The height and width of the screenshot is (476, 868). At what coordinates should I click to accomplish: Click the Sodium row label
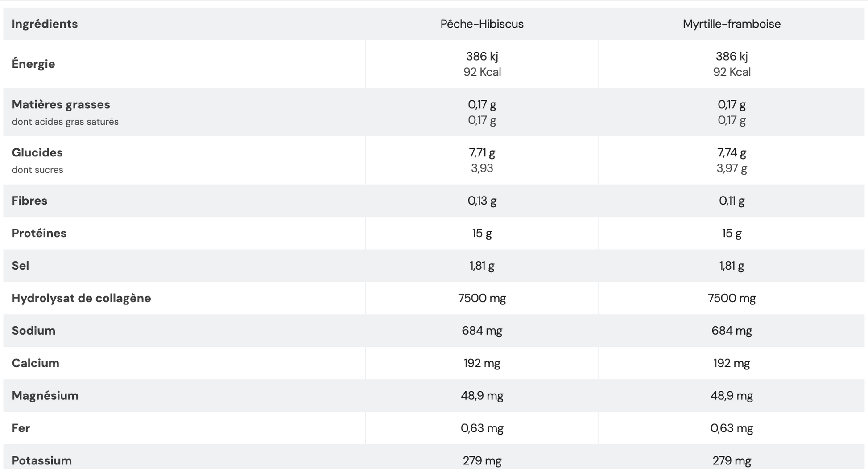tap(33, 331)
